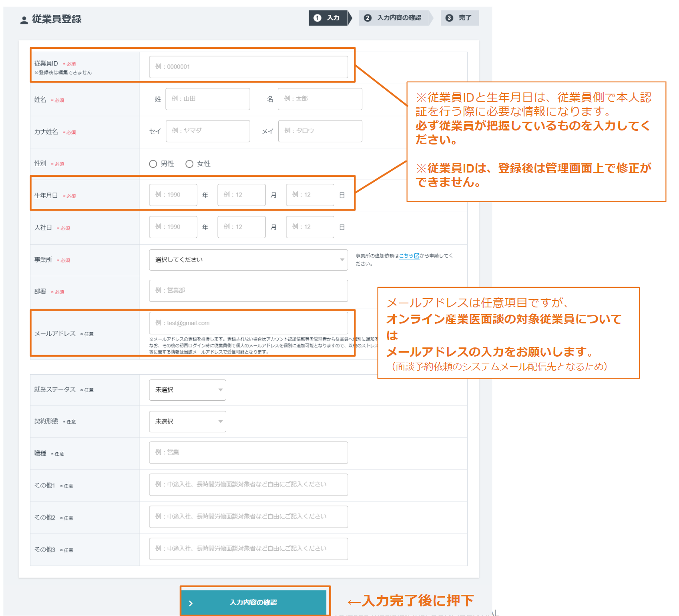Click the step 2 入力内容の確認 indicator
Viewport: 679px width, 616px height.
pos(394,18)
